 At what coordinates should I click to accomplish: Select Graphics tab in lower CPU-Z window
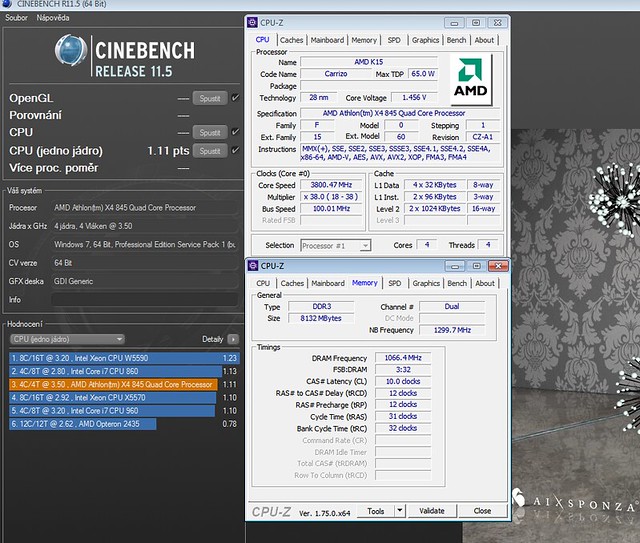coord(426,283)
